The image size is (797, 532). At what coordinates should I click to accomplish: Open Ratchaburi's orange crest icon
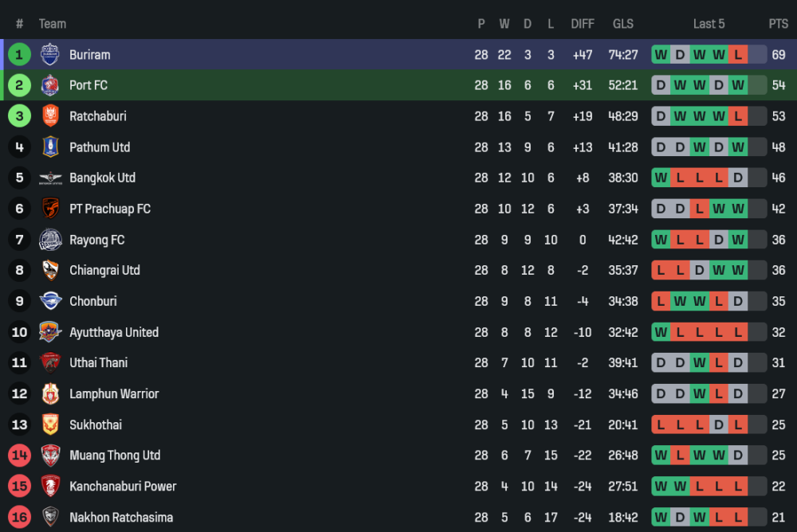[49, 115]
